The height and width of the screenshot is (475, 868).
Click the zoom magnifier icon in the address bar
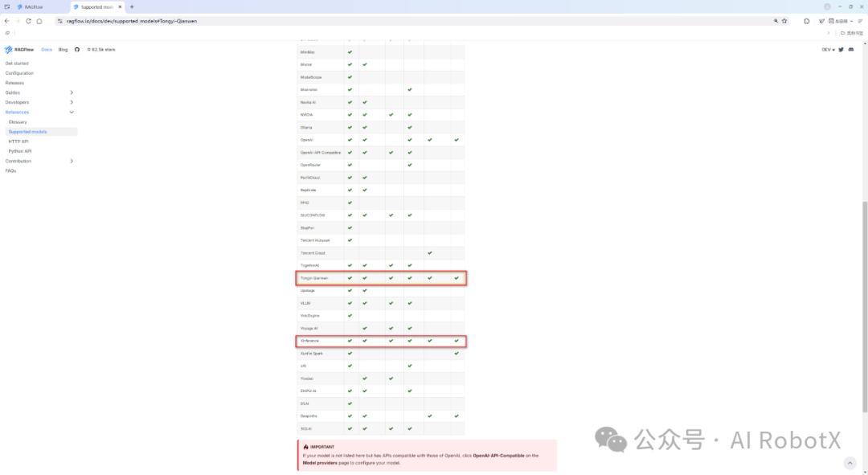(776, 21)
